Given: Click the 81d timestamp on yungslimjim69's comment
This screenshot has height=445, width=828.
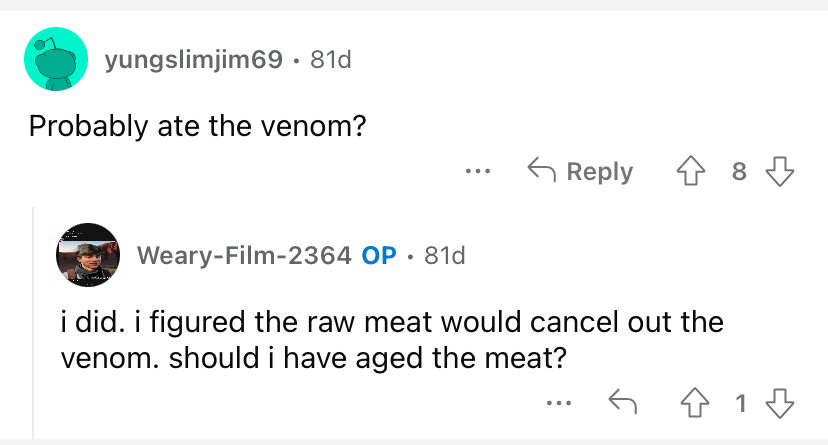Looking at the screenshot, I should tap(331, 61).
